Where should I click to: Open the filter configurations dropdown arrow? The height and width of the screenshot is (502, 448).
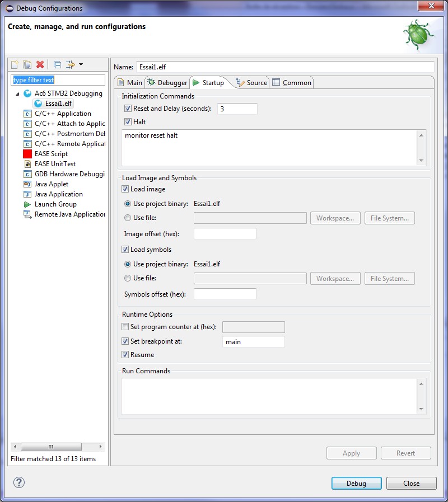[81, 65]
